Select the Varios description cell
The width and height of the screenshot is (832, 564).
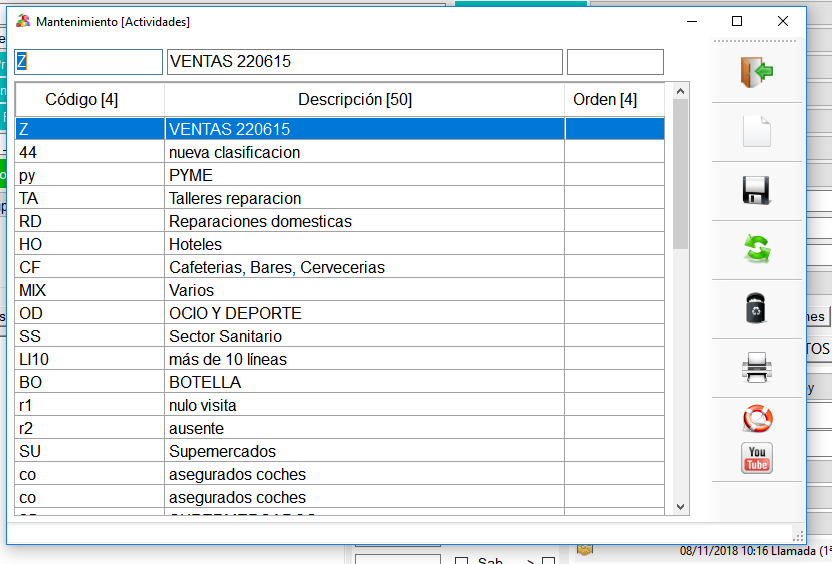pyautogui.click(x=365, y=290)
